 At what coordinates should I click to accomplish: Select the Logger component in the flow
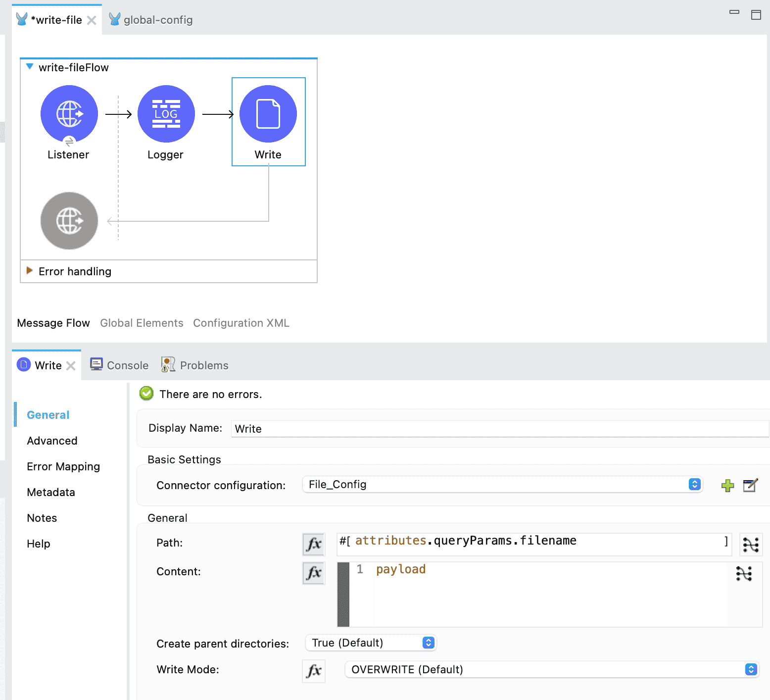tap(166, 114)
